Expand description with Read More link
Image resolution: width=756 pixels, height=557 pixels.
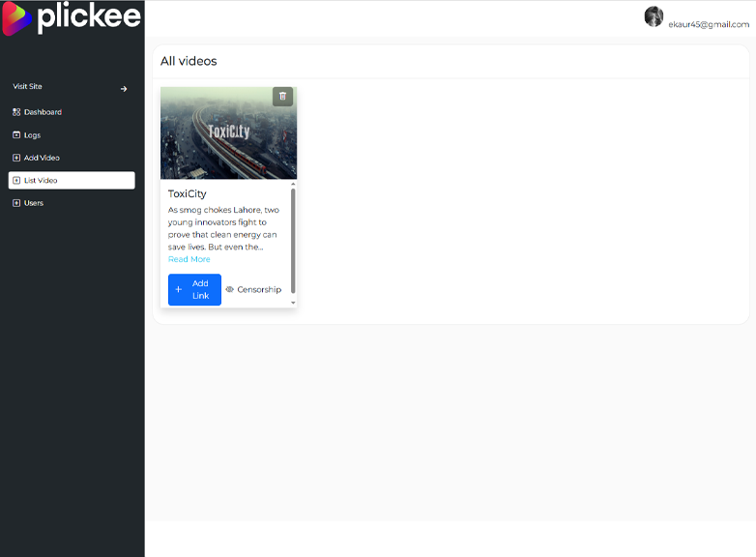(189, 259)
